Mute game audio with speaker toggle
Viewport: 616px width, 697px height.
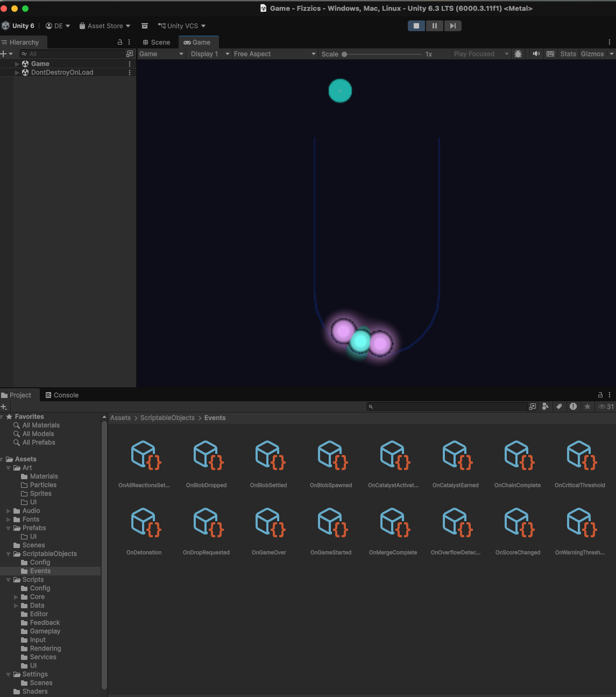536,54
